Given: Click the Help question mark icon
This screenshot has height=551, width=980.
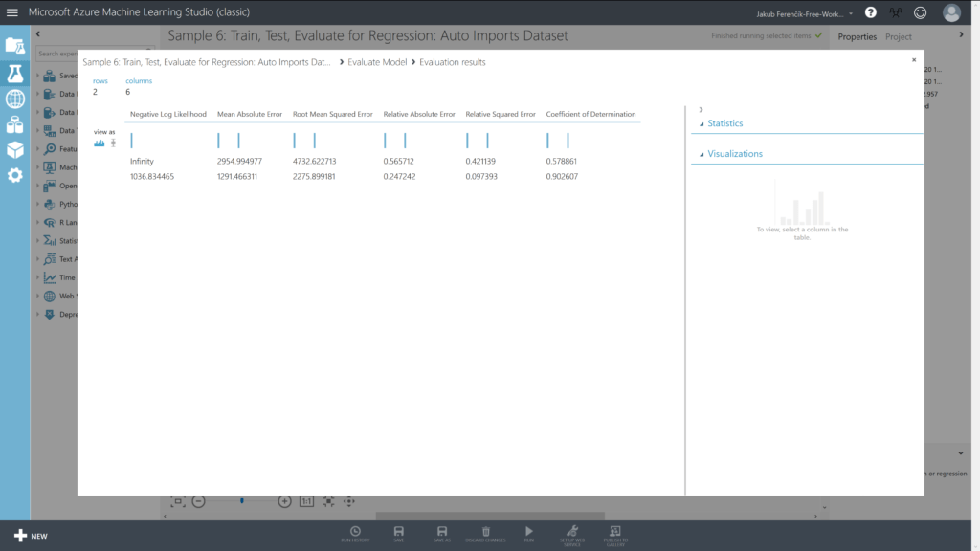Looking at the screenshot, I should tap(870, 12).
